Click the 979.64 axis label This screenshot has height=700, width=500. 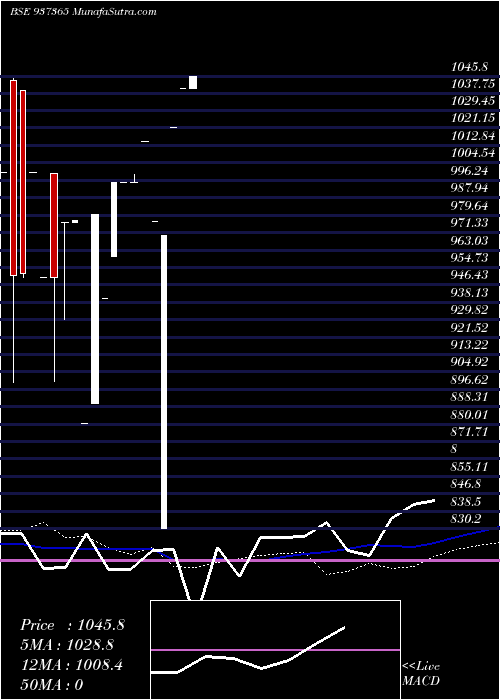click(469, 206)
